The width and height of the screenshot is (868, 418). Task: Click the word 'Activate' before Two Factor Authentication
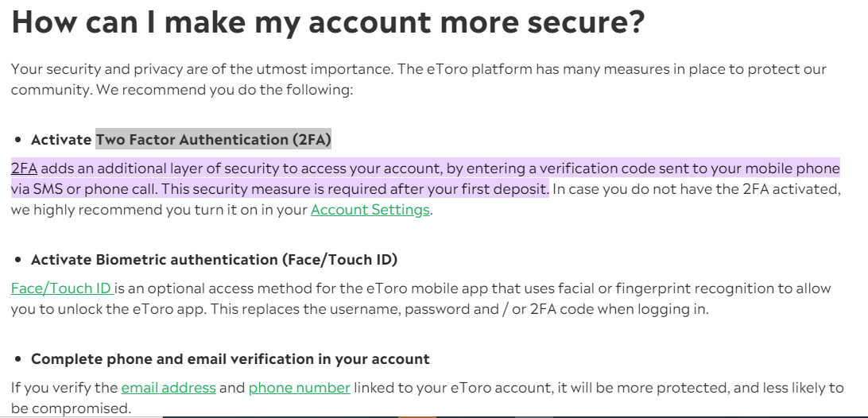[x=61, y=140]
